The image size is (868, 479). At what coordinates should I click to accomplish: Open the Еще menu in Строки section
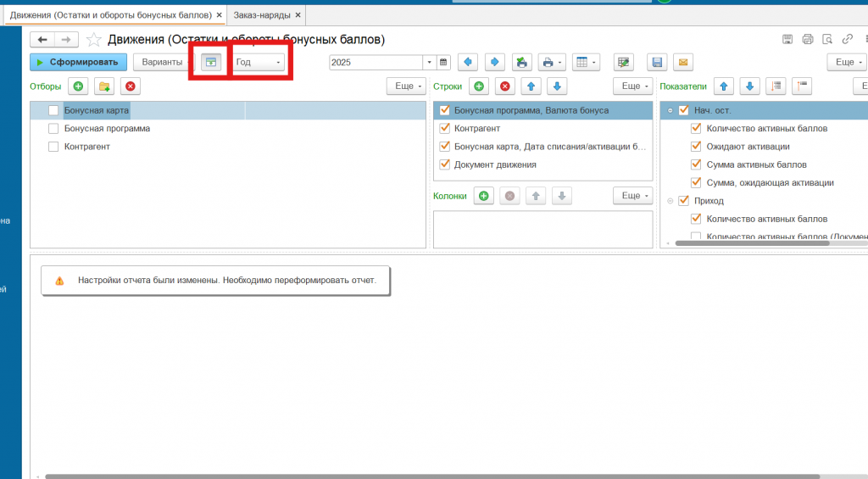coord(632,86)
